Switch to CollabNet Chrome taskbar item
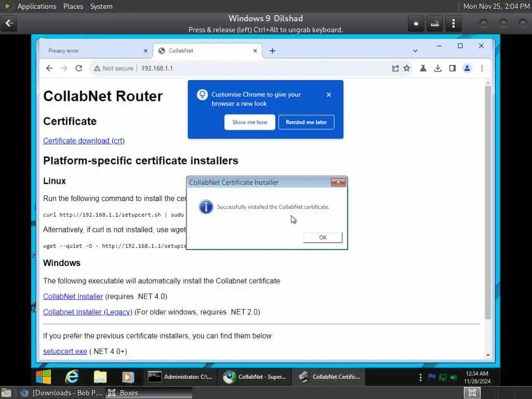Viewport: 532px width, 399px height. pyautogui.click(x=255, y=377)
